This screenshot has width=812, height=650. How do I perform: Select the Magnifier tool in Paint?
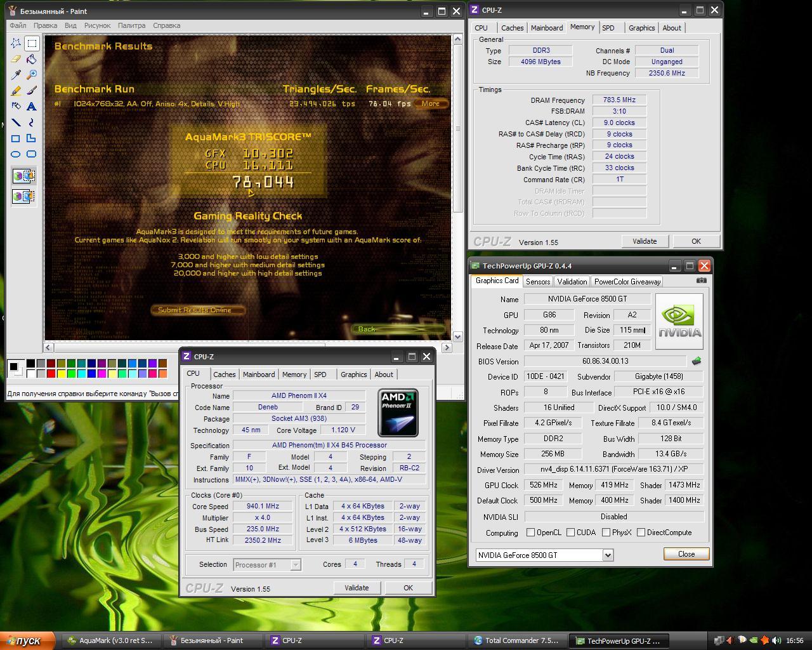pyautogui.click(x=32, y=75)
